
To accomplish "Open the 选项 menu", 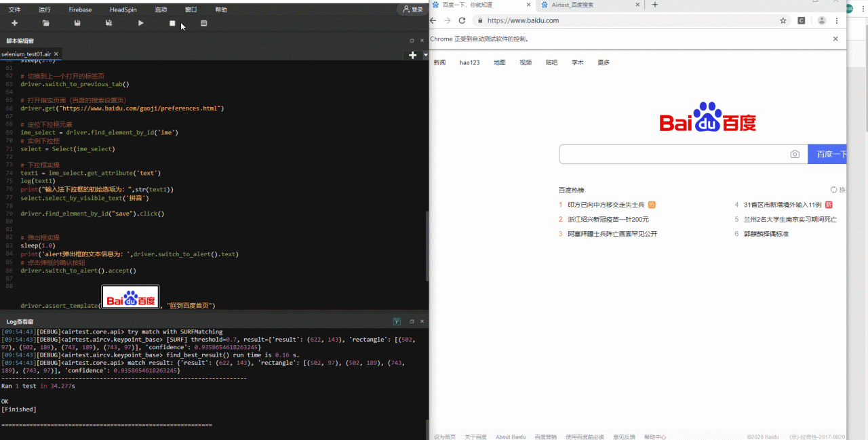I will pyautogui.click(x=161, y=9).
